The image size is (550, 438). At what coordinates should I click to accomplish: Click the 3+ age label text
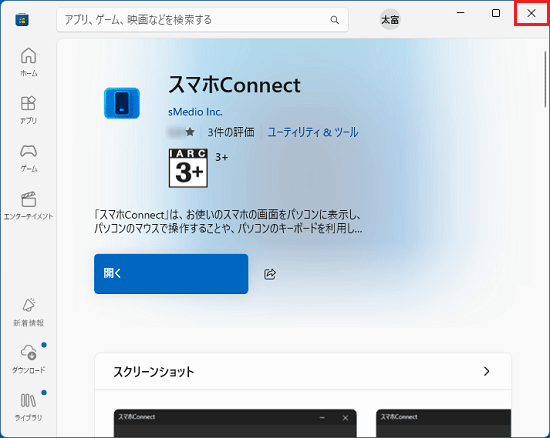tap(221, 157)
